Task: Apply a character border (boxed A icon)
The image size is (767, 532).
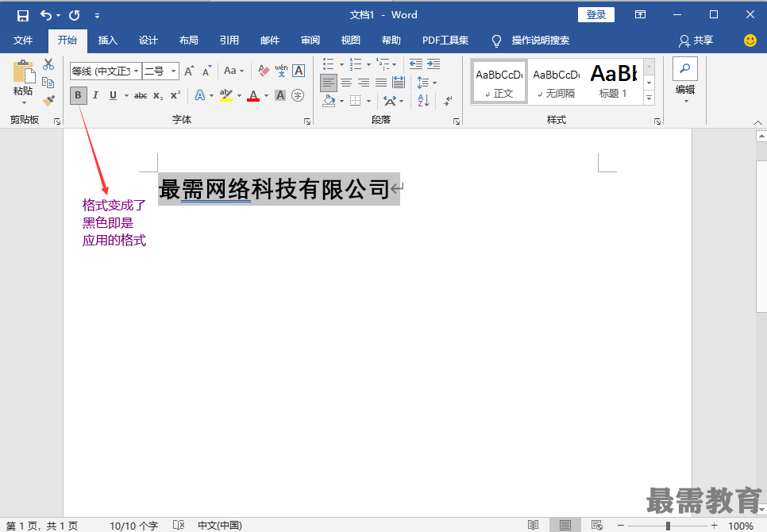Action: click(299, 71)
